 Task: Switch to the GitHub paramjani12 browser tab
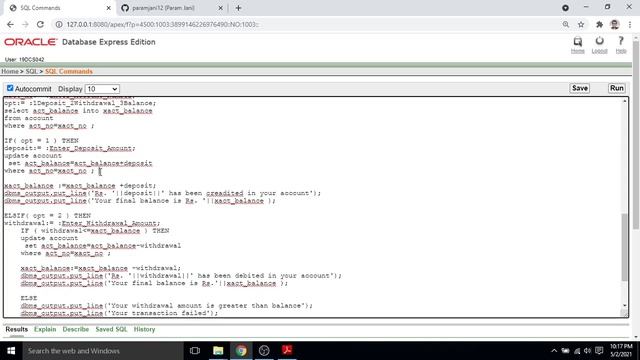171,8
